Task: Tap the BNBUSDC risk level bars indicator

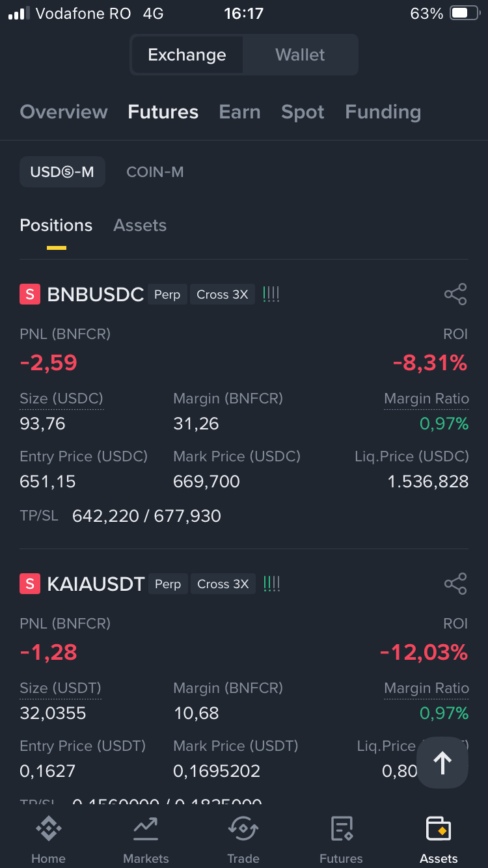Action: pos(271,294)
